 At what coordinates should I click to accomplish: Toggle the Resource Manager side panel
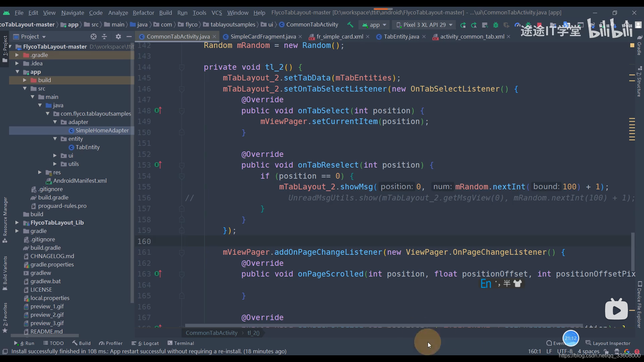(x=5, y=220)
